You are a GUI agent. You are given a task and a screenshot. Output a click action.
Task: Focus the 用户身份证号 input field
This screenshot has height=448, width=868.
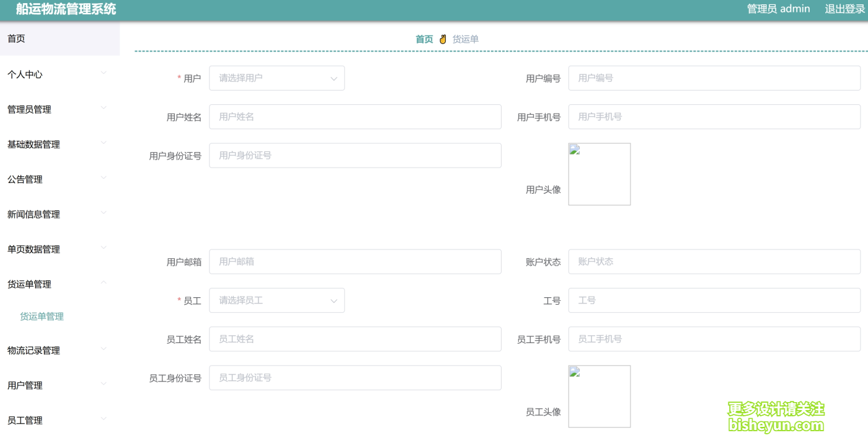click(355, 156)
